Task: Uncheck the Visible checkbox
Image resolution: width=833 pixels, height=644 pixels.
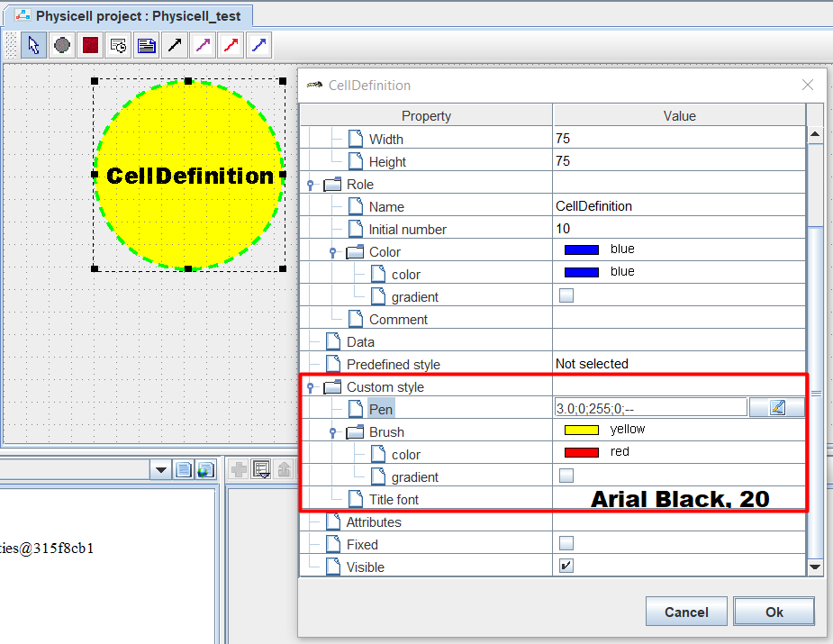Action: click(566, 566)
